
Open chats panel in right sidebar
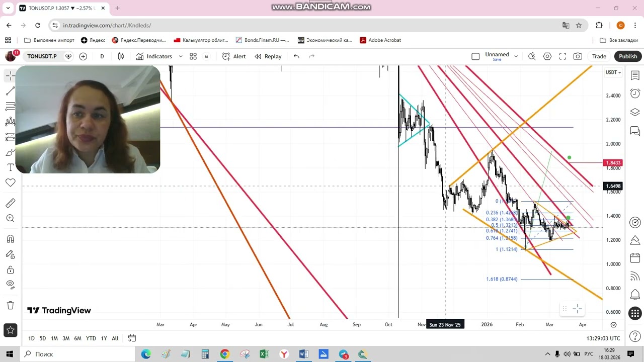[x=635, y=131]
